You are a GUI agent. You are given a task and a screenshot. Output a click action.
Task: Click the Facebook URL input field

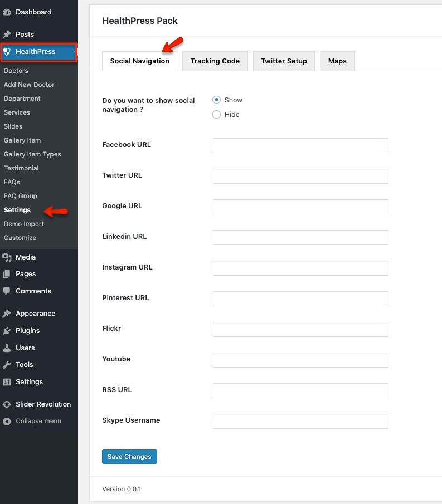300,146
